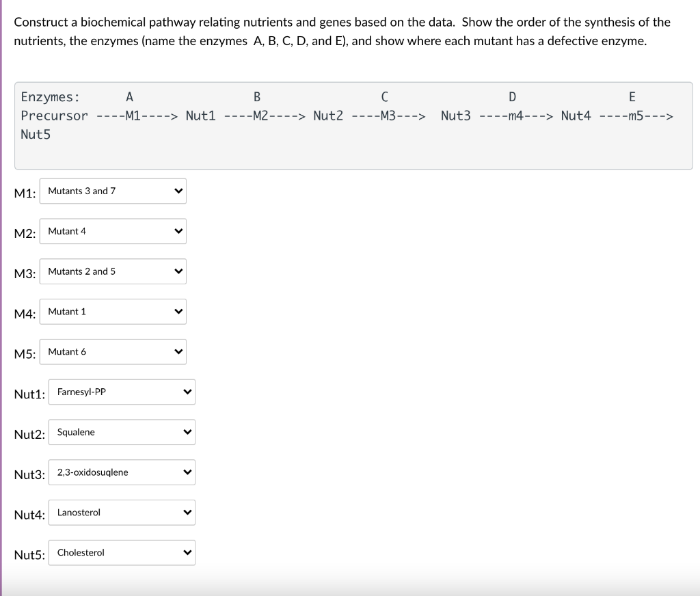Expand the Nut3 2,3-oxidosuqlene dropdown
This screenshot has width=700, height=596.
pos(122,472)
